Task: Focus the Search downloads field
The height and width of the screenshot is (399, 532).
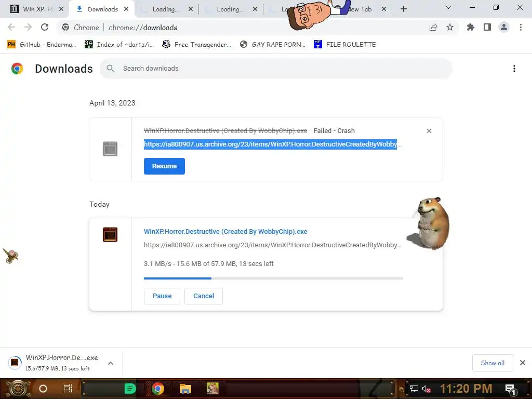Action: 276,69
